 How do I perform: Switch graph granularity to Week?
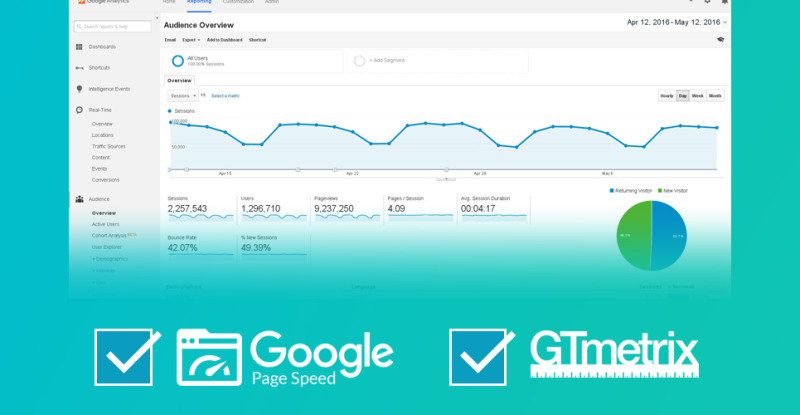coord(697,95)
